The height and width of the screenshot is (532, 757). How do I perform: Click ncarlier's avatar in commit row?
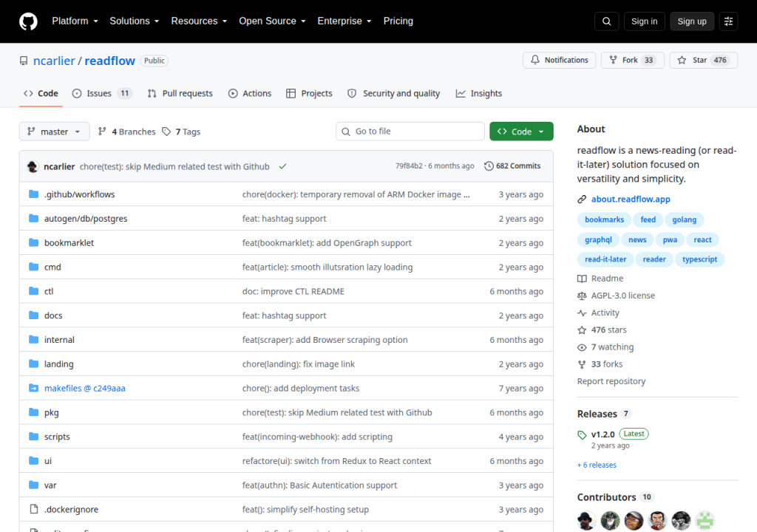(x=33, y=166)
